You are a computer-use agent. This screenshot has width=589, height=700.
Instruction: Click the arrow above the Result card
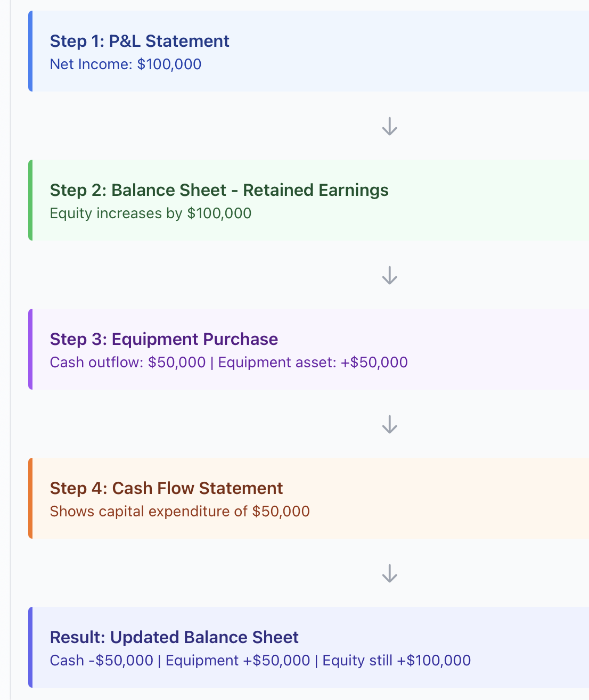(x=390, y=573)
